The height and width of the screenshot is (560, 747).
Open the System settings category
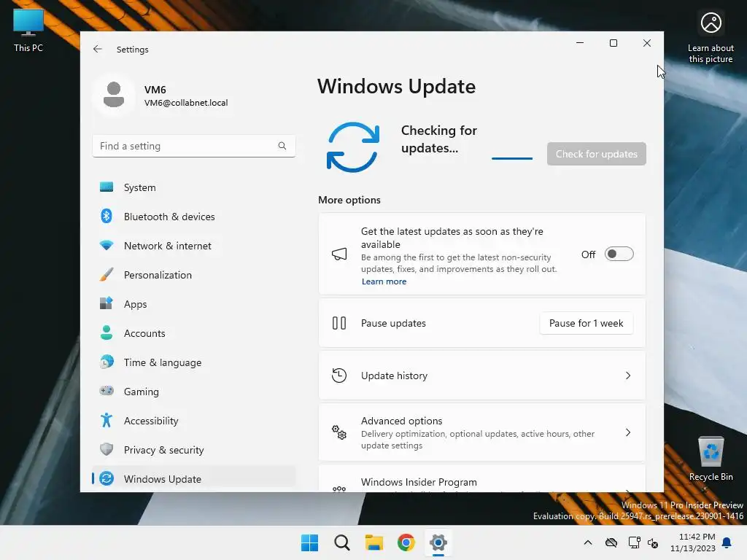194,187
